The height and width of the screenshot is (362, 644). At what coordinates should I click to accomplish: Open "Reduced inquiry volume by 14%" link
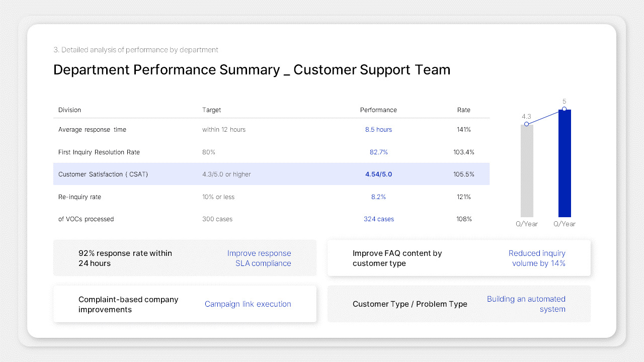(537, 258)
